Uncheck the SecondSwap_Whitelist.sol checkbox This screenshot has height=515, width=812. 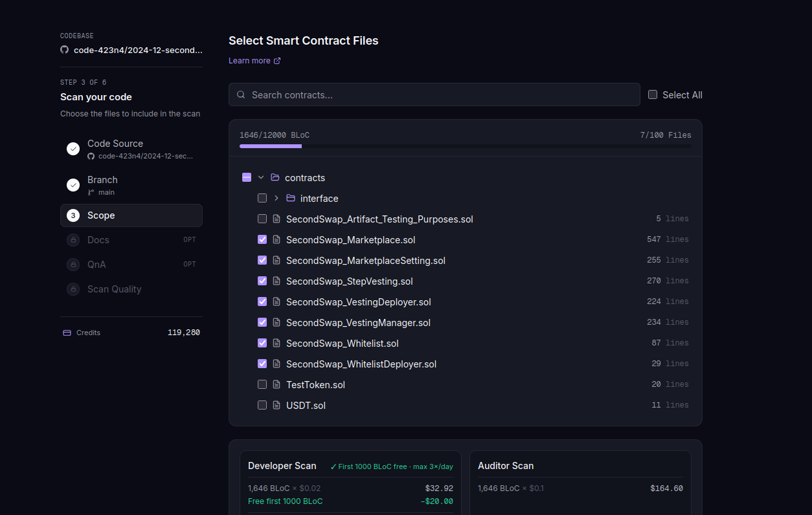coord(262,343)
